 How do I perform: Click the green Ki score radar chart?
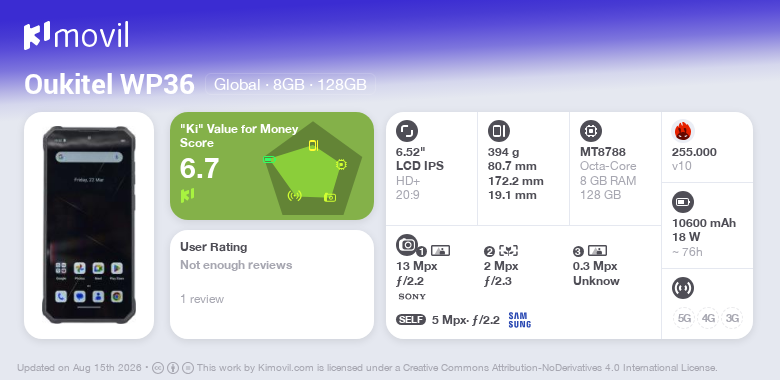coord(313,168)
